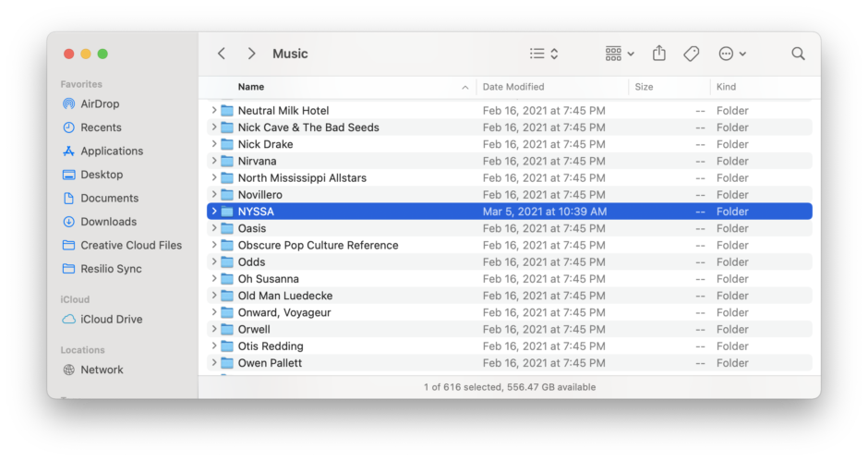Expand the Nick Drake folder
The height and width of the screenshot is (461, 868).
click(213, 144)
